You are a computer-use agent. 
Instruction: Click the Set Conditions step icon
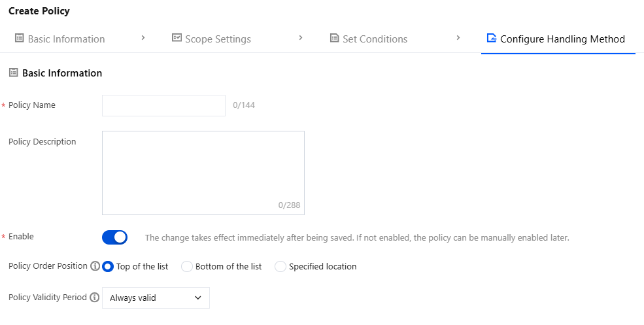tap(334, 38)
